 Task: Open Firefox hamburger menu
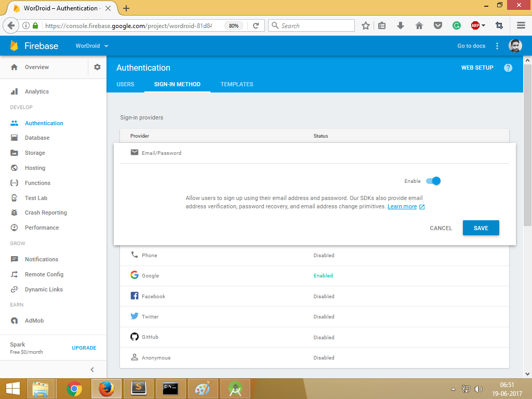521,25
